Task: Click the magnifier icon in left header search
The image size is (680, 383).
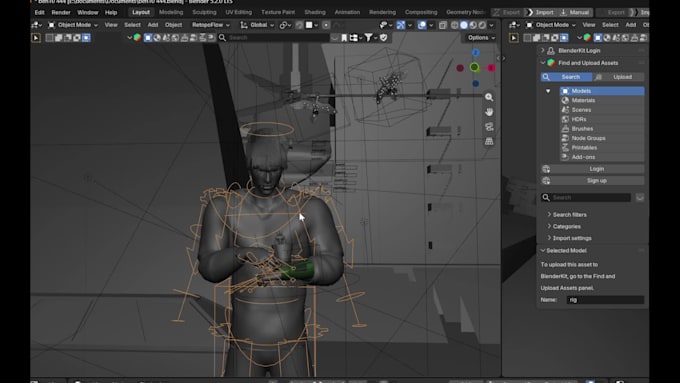Action: (x=222, y=38)
